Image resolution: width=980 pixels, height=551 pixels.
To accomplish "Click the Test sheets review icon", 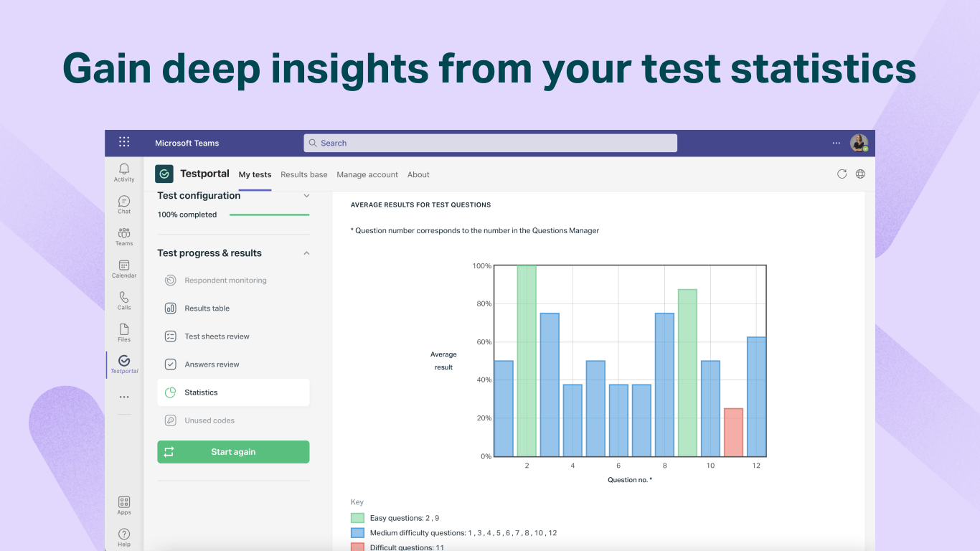I will [171, 336].
